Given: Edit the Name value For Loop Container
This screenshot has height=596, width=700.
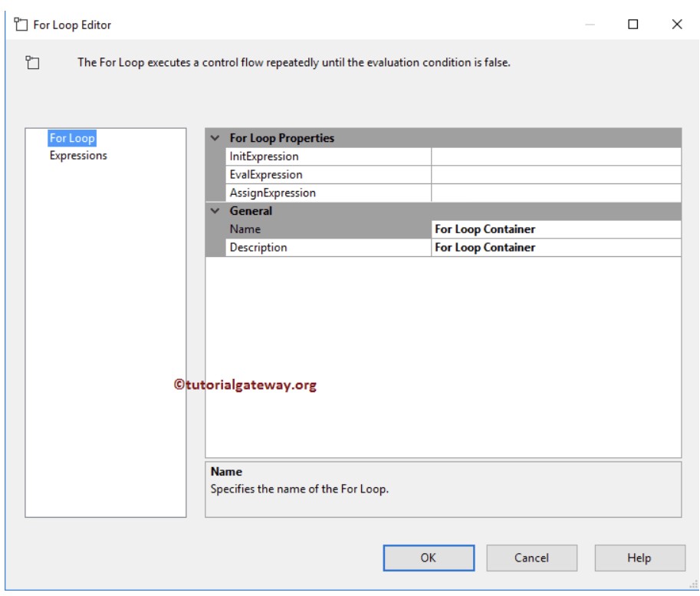Looking at the screenshot, I should (x=556, y=229).
